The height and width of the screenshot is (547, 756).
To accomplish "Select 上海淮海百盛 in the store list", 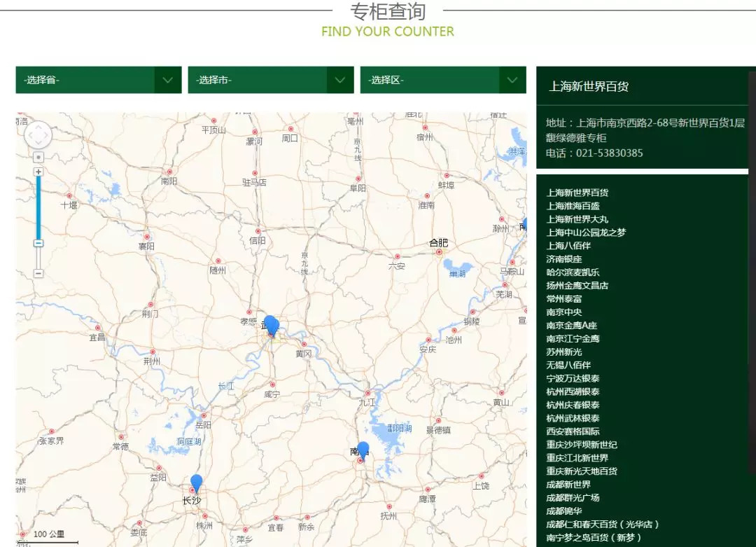I will [x=573, y=206].
